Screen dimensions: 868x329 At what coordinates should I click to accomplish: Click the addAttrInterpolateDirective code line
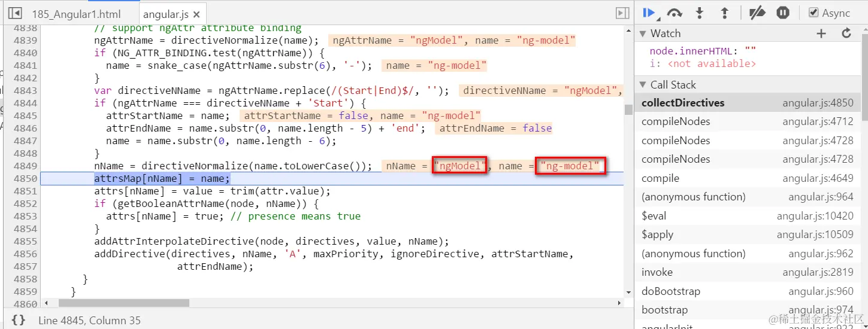[x=271, y=242]
